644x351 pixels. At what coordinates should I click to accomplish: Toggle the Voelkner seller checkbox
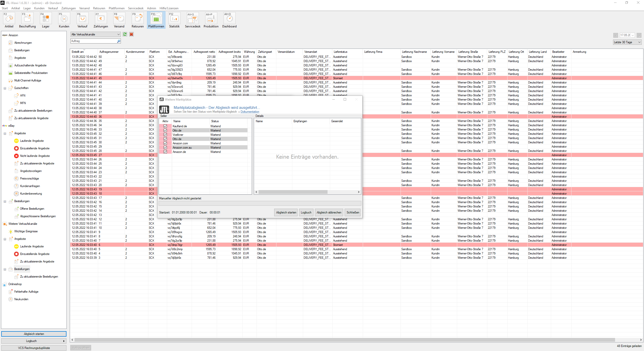coord(165,135)
